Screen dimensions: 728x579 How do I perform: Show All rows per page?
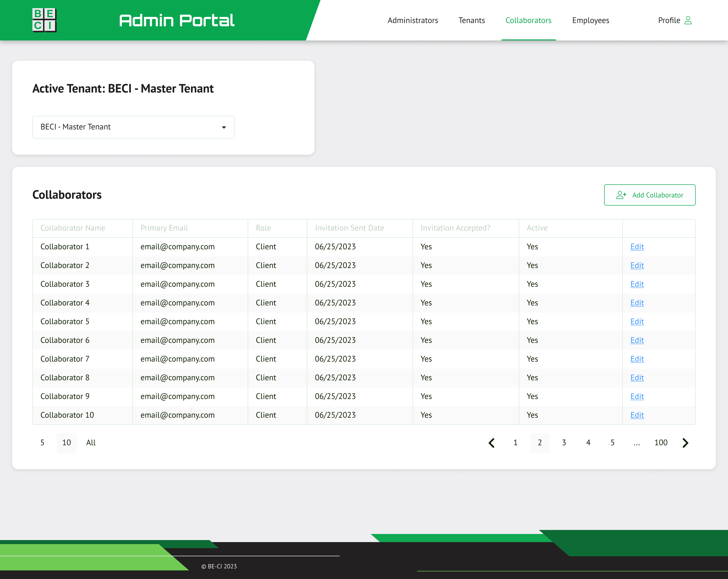91,442
